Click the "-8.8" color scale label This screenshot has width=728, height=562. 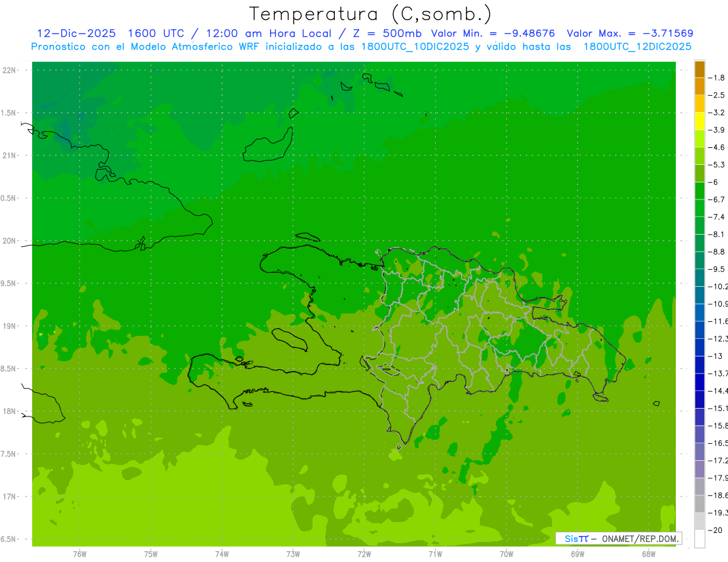[x=717, y=252]
